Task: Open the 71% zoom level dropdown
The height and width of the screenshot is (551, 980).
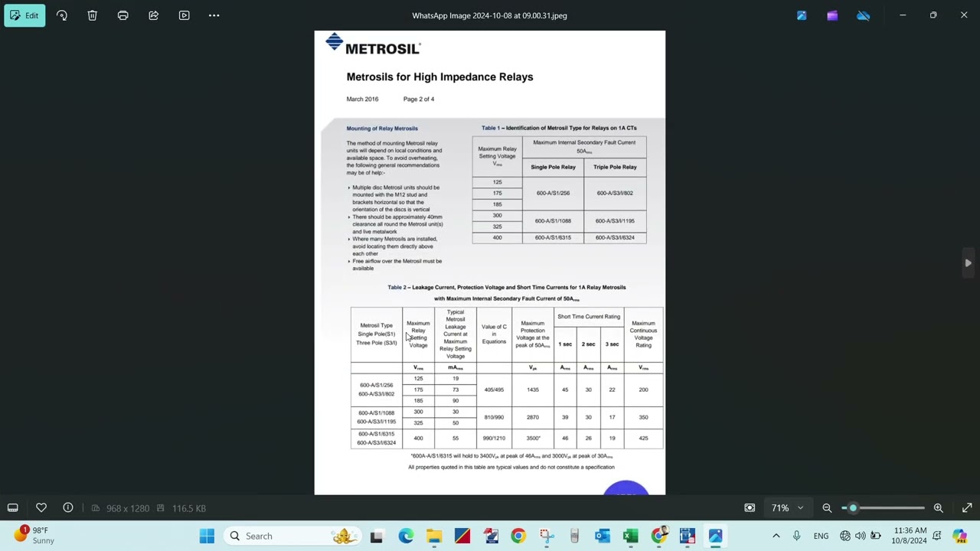Action: point(786,508)
